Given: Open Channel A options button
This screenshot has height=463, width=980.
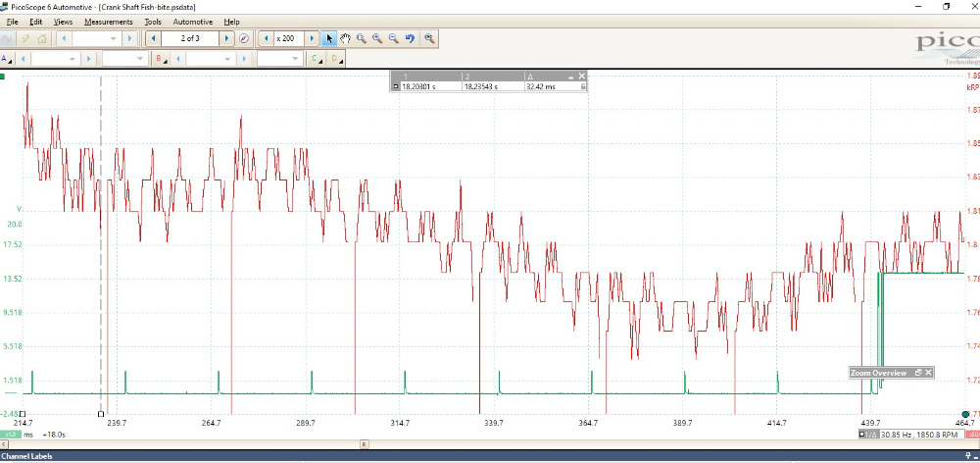Looking at the screenshot, I should (x=8, y=59).
